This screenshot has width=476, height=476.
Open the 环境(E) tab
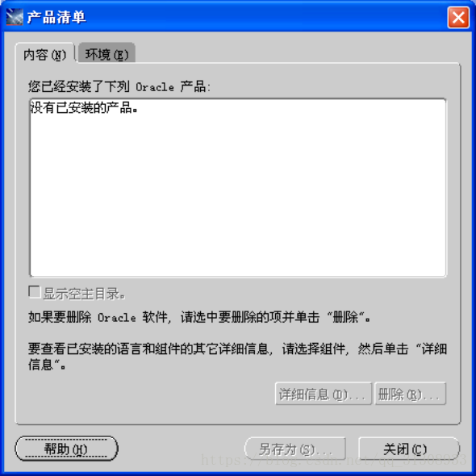pos(106,55)
